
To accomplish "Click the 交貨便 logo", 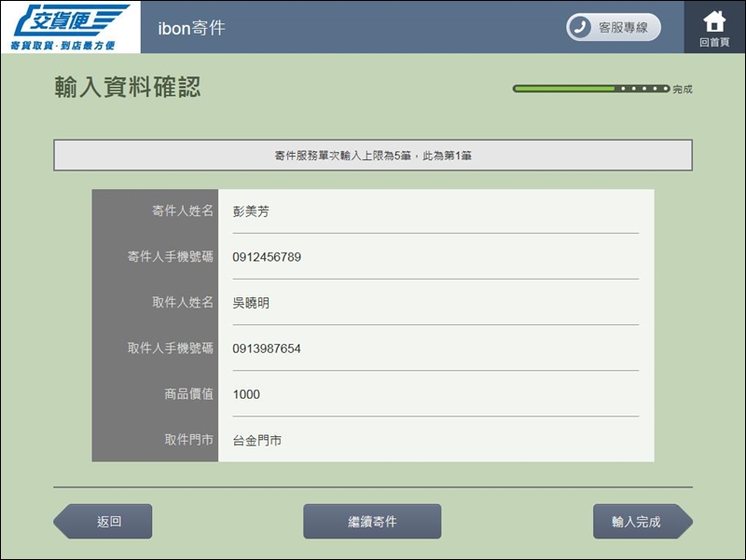I will pos(70,27).
